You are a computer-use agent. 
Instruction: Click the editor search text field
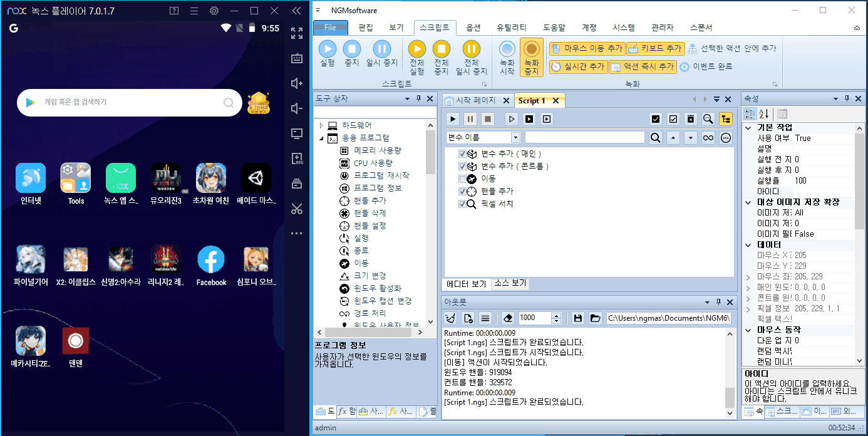coord(584,137)
